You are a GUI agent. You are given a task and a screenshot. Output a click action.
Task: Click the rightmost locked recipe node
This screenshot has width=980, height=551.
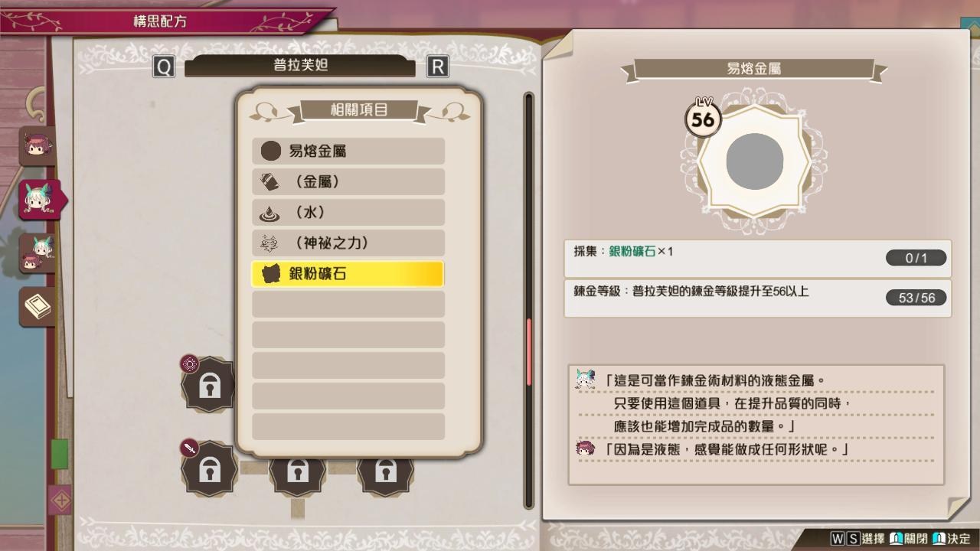pos(385,472)
